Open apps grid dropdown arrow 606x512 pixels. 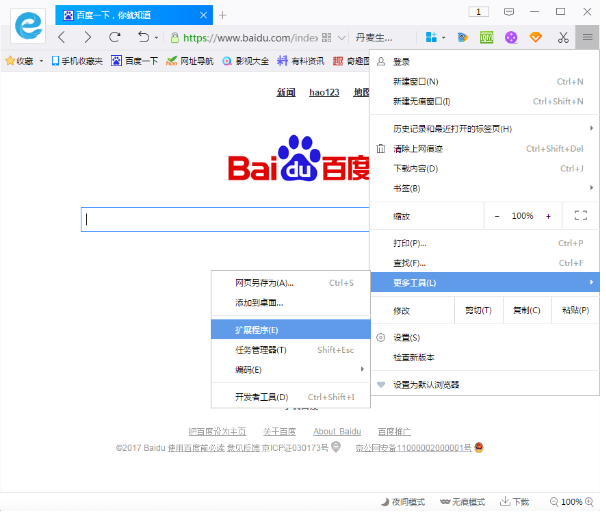click(444, 38)
